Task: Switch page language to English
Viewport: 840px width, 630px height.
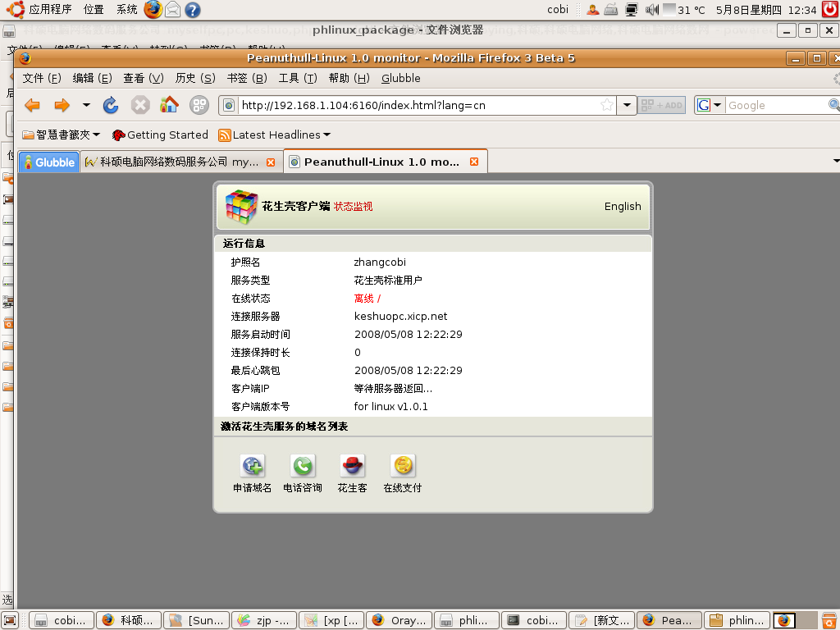Action: pyautogui.click(x=623, y=206)
